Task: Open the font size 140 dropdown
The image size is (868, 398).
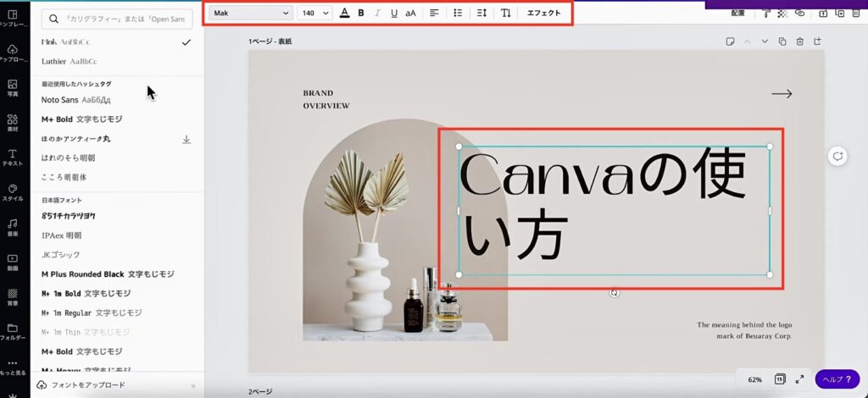Action: [x=314, y=13]
